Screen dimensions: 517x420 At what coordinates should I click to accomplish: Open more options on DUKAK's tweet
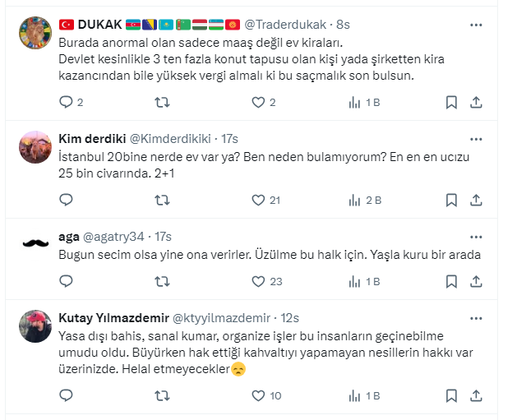click(x=476, y=25)
